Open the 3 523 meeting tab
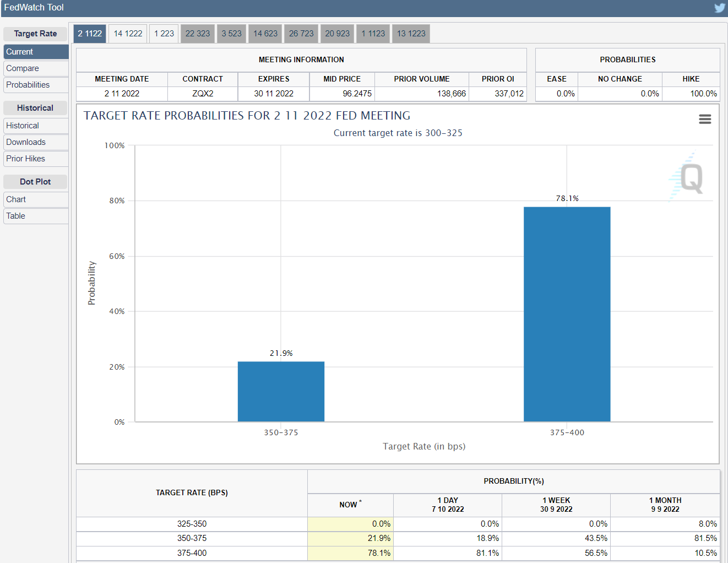The width and height of the screenshot is (728, 563). coord(232,34)
